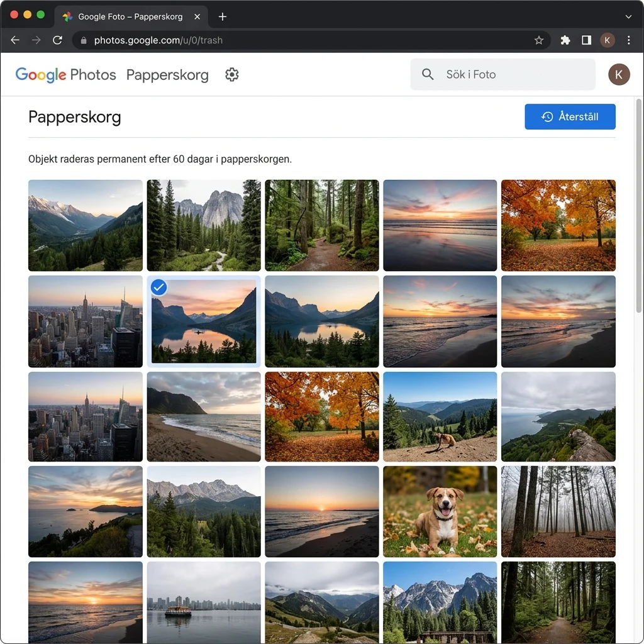Screen dimensions: 644x644
Task: Open the cloudy beach with cliff photo
Action: [x=204, y=416]
